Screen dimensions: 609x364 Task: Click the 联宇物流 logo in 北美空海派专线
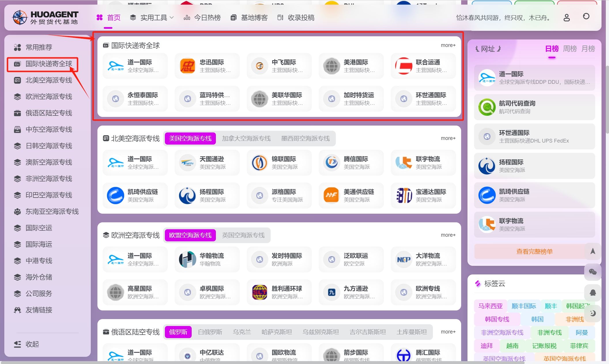point(404,163)
